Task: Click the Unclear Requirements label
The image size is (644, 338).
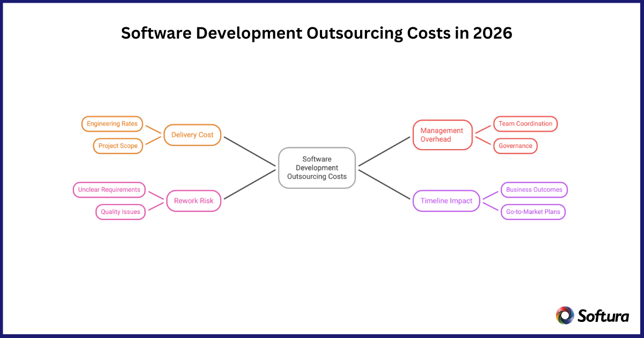Action: [109, 189]
